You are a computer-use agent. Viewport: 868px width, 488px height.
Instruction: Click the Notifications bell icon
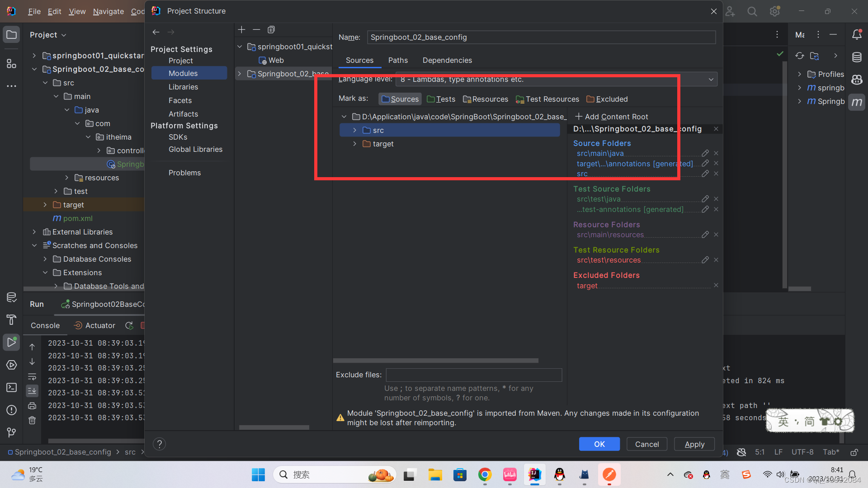857,35
